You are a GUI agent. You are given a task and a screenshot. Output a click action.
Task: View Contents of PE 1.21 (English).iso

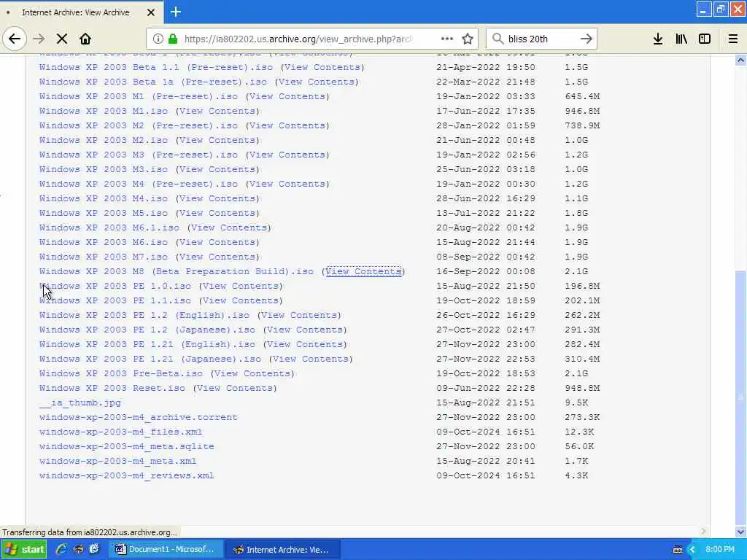click(x=305, y=344)
